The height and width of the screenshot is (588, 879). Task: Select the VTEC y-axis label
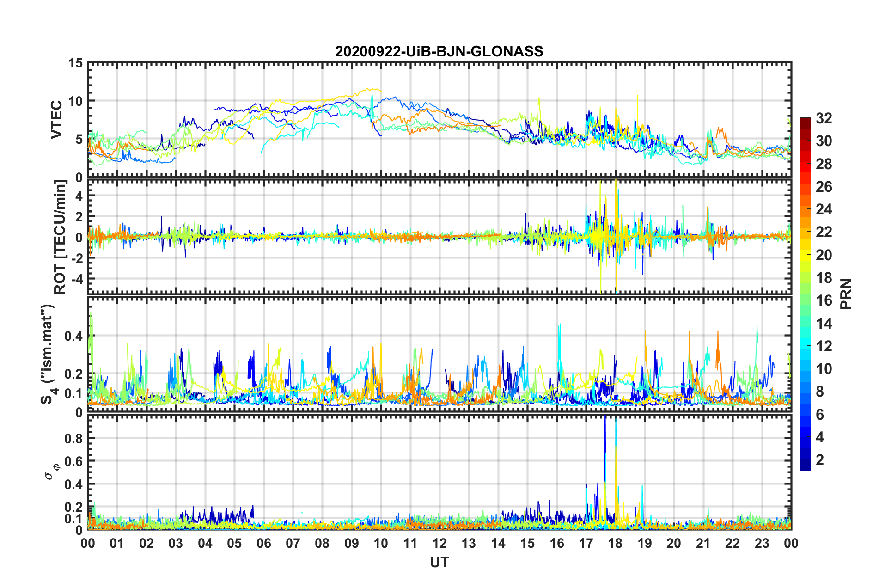point(56,120)
